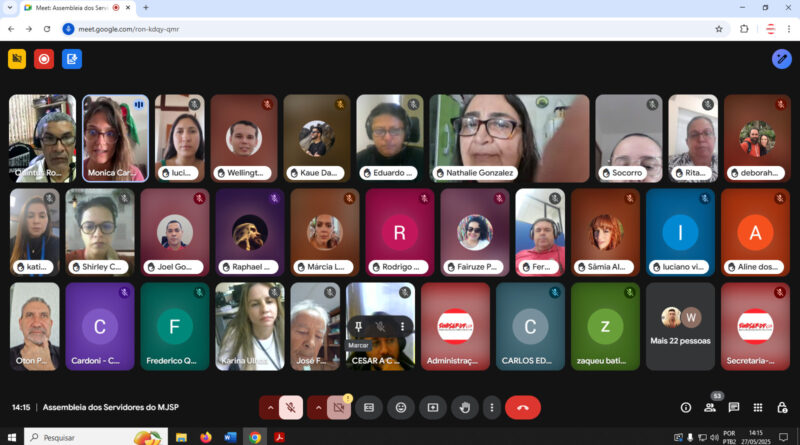Image resolution: width=800 pixels, height=445 pixels.
Task: Click the Mais 22 pessoas tile
Action: pos(680,327)
